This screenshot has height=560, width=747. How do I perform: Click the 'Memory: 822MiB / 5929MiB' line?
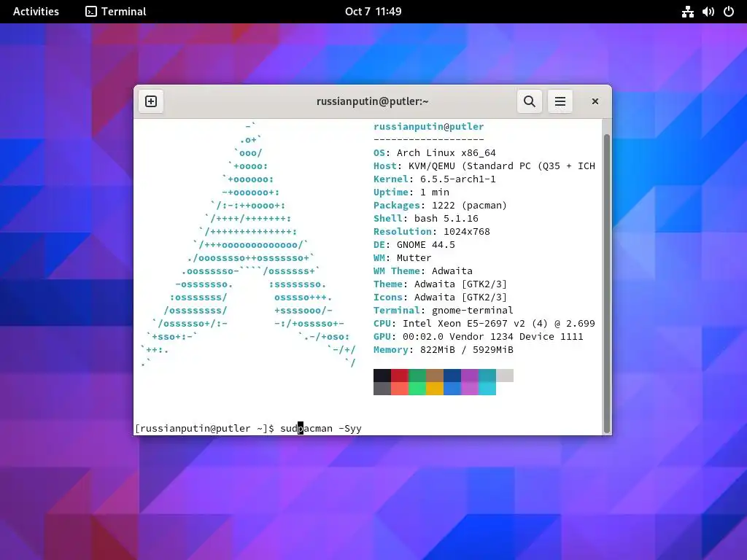pos(444,350)
